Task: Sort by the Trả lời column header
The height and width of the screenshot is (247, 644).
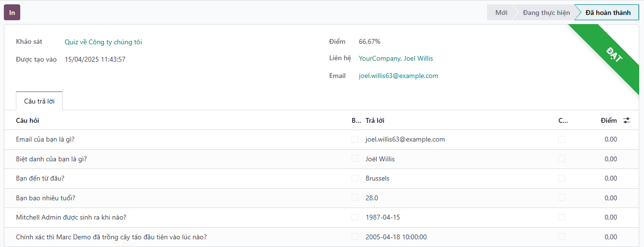Action: click(x=375, y=120)
